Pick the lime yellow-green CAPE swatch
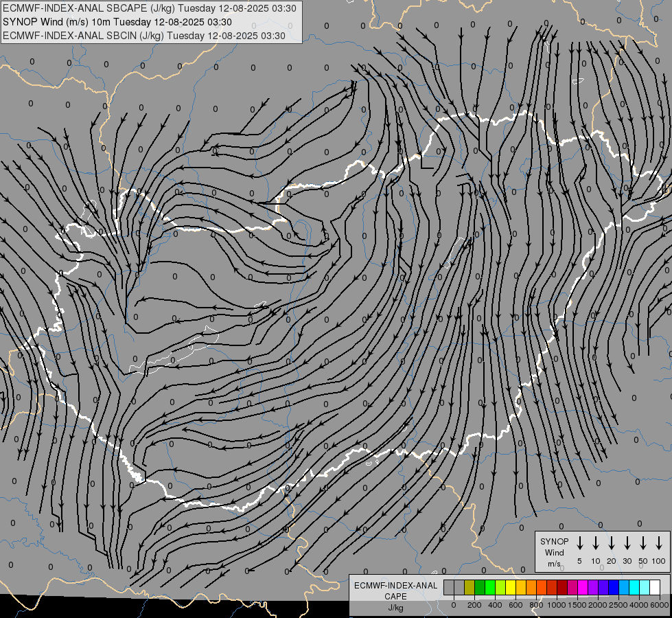Image resolution: width=672 pixels, height=618 pixels. [500, 588]
